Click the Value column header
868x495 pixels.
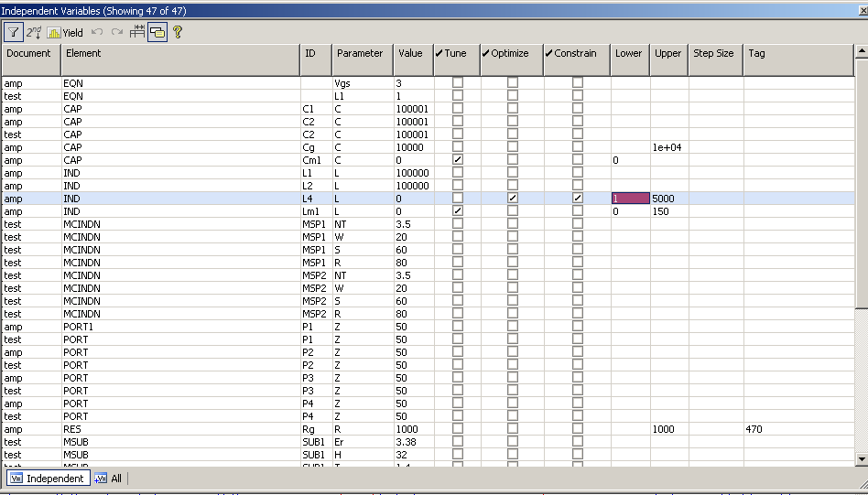pos(411,53)
